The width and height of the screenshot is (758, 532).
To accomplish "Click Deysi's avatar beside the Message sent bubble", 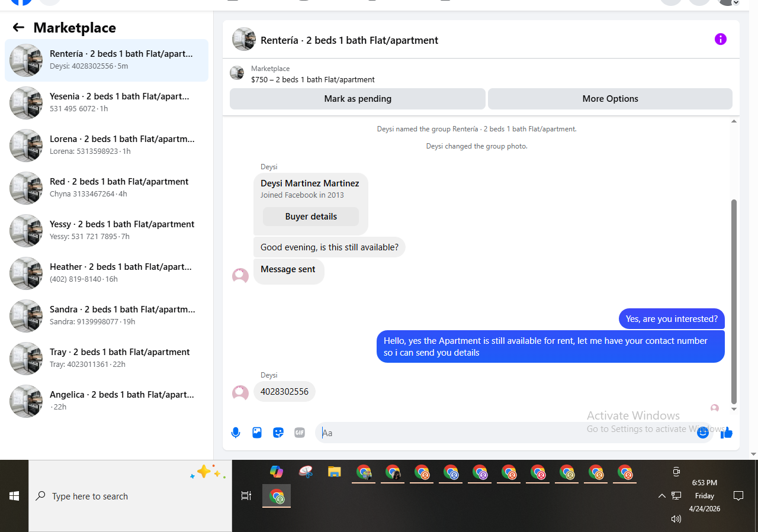I will click(240, 276).
